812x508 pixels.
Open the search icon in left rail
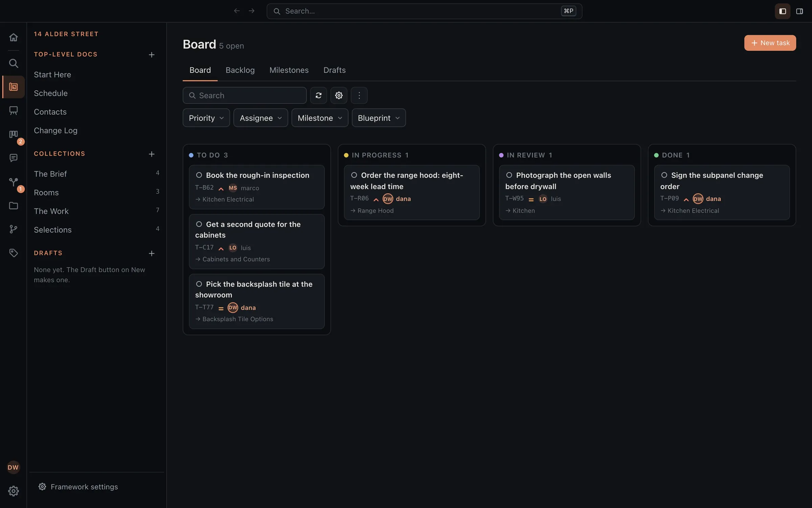(13, 63)
